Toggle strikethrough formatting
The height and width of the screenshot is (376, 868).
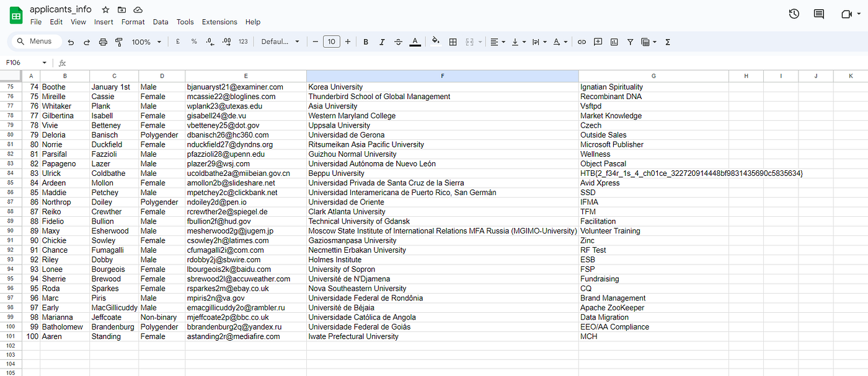click(398, 42)
